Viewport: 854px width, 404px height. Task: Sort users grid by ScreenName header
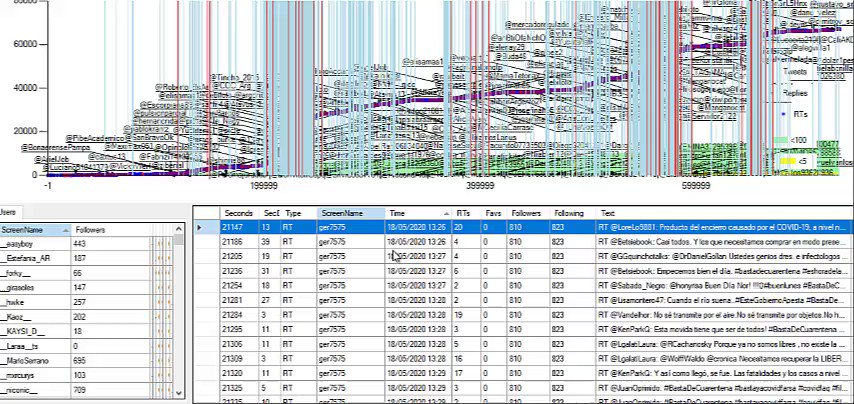(35, 230)
